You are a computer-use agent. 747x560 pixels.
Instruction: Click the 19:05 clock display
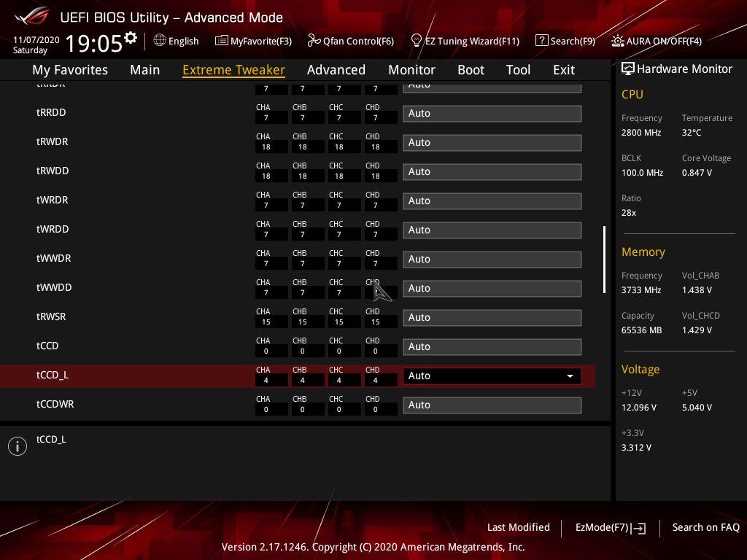point(94,43)
